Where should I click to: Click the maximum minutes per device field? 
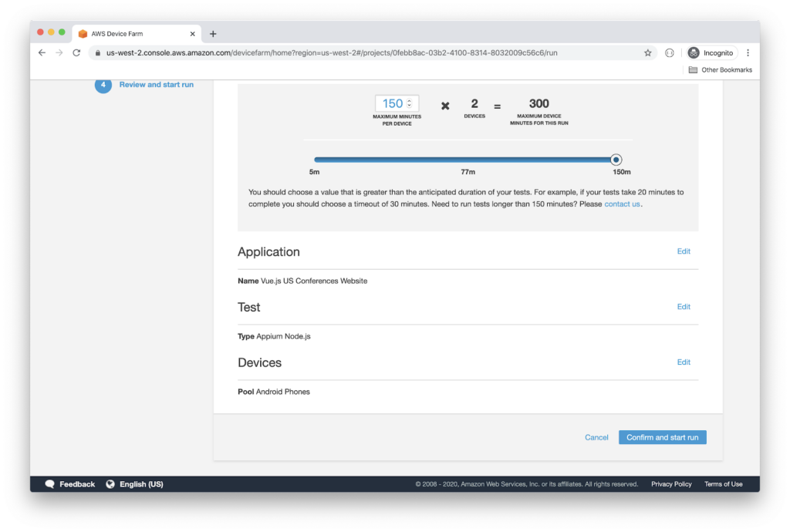pos(392,103)
